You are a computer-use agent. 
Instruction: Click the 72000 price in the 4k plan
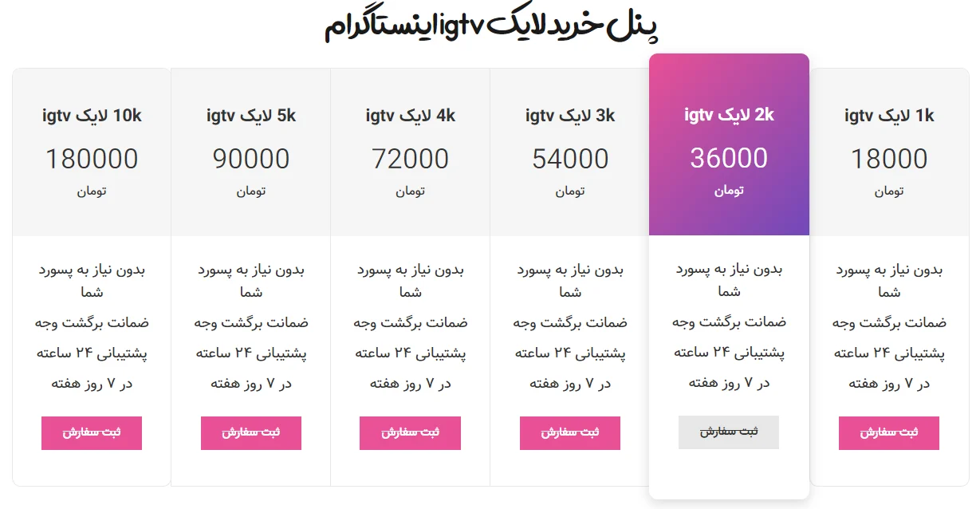(411, 159)
